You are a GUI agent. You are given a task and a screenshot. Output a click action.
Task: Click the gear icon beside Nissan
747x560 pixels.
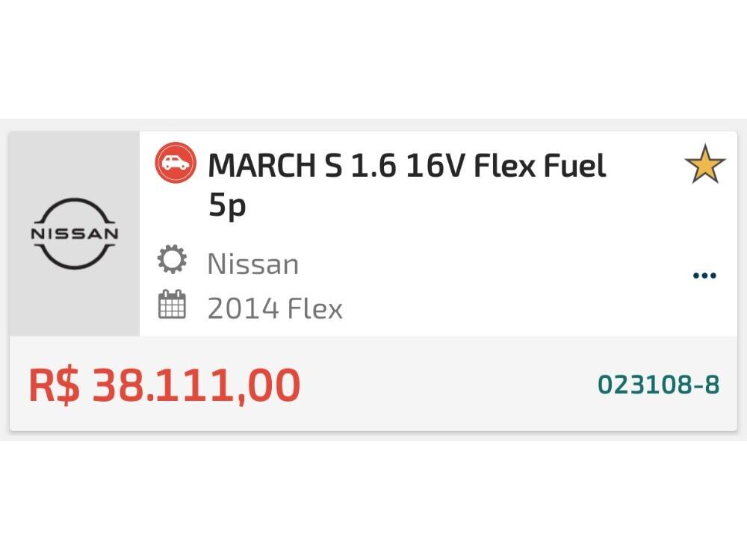click(x=172, y=261)
